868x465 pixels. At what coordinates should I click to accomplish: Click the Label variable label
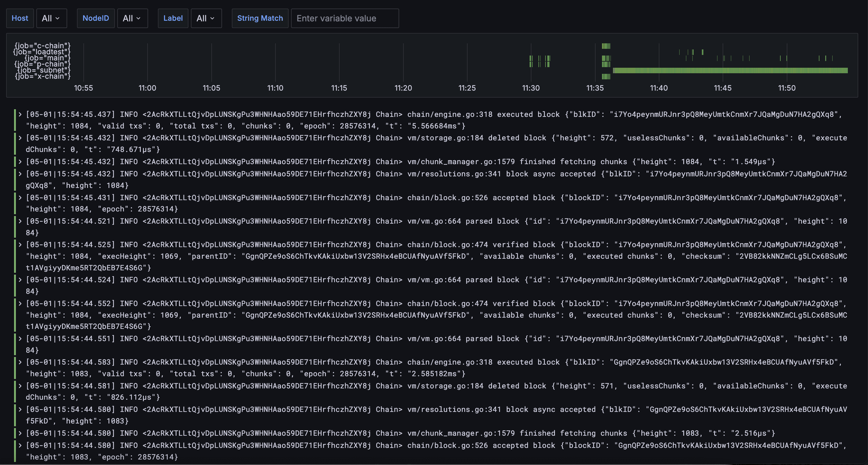tap(173, 18)
